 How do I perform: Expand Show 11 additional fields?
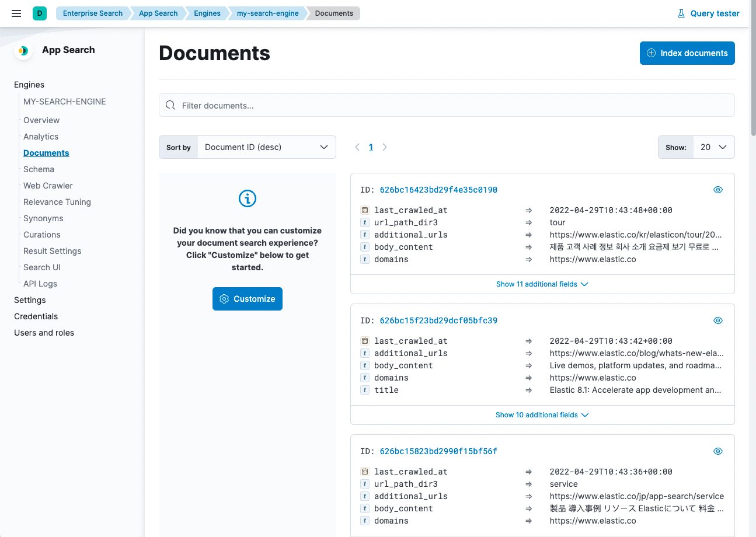[x=542, y=284]
